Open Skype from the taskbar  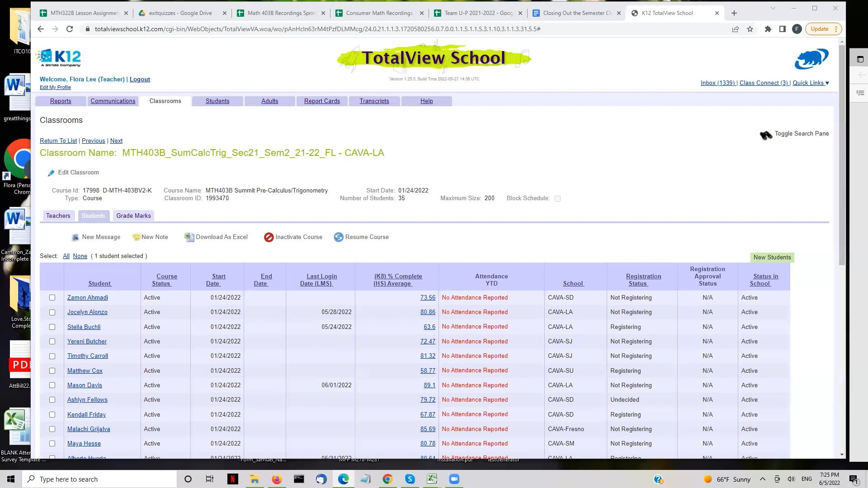pos(410,479)
